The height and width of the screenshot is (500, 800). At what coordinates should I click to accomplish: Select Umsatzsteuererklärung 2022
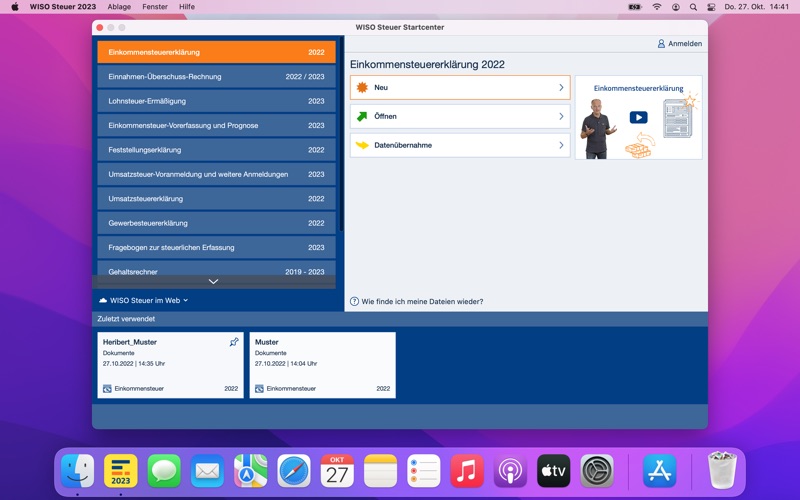[216, 199]
